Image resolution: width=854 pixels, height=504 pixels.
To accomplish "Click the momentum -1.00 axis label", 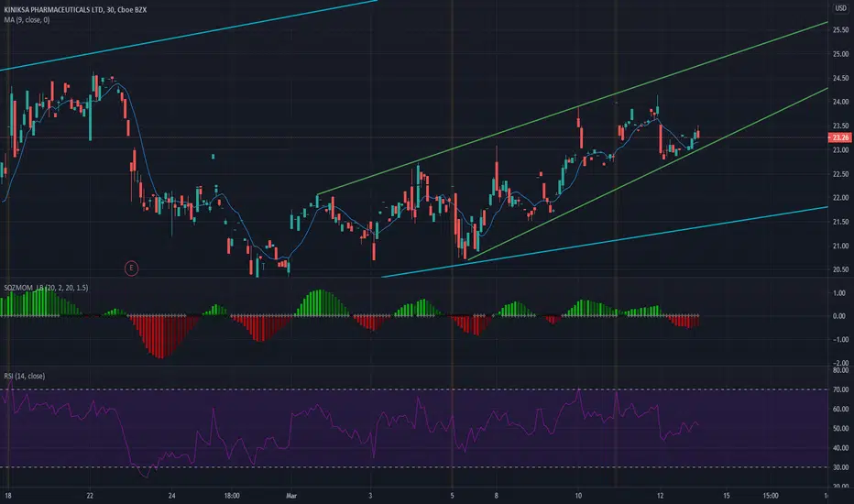I will tap(839, 339).
